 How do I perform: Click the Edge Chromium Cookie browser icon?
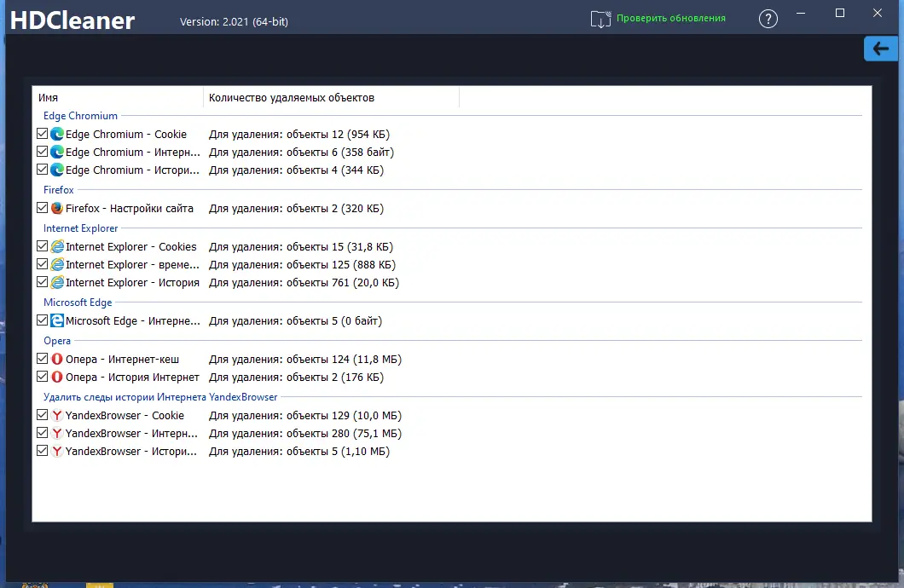pos(57,134)
